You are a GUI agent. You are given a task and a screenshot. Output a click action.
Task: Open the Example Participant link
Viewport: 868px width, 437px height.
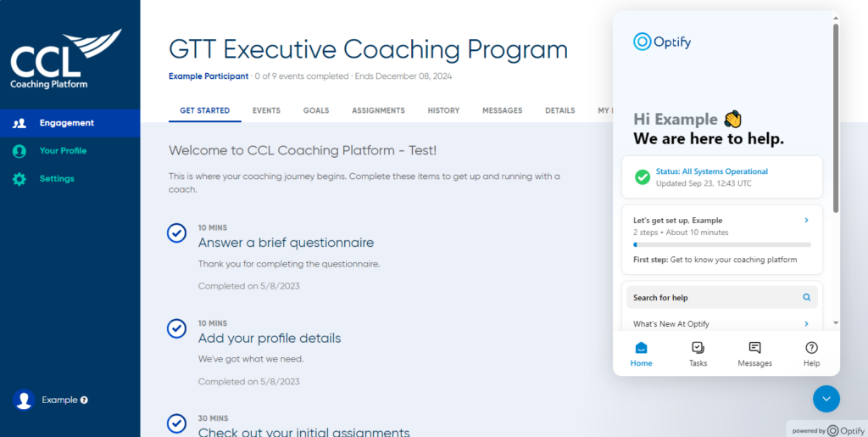(209, 76)
